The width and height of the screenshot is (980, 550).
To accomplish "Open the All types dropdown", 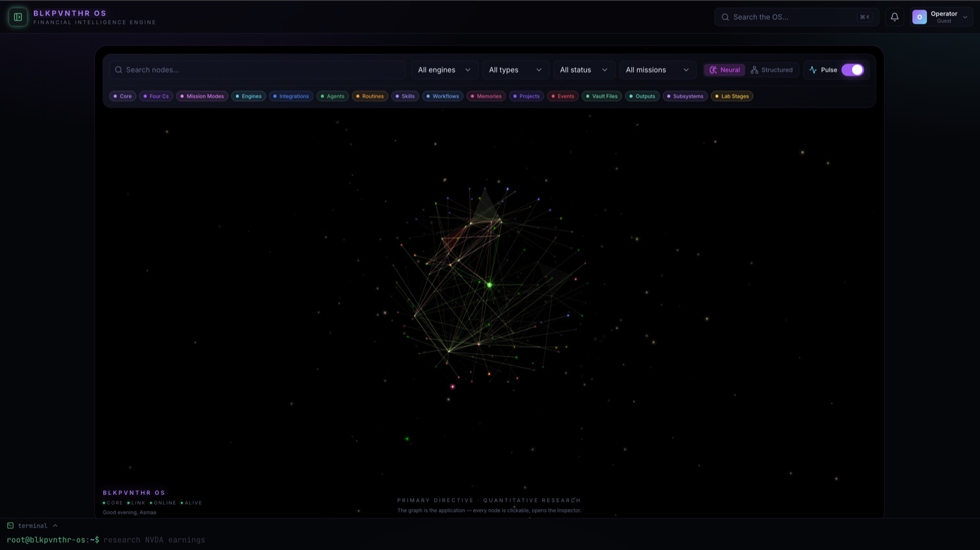I will (x=515, y=70).
